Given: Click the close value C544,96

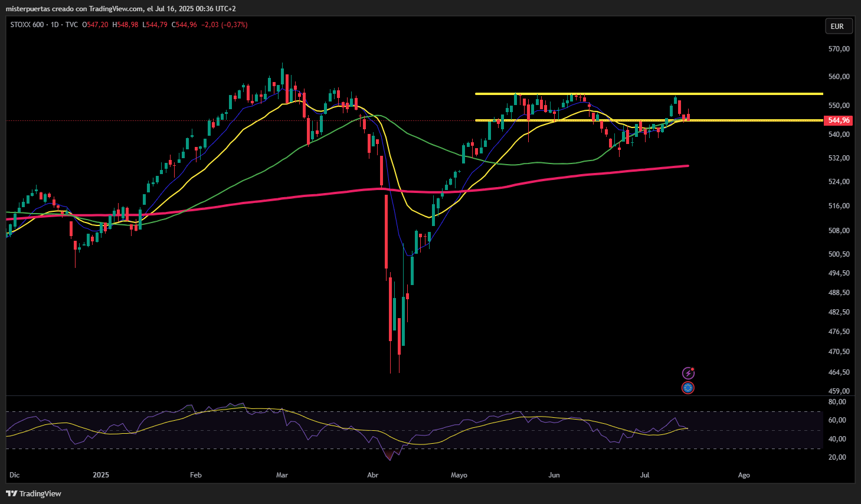Looking at the screenshot, I should pyautogui.click(x=184, y=25).
